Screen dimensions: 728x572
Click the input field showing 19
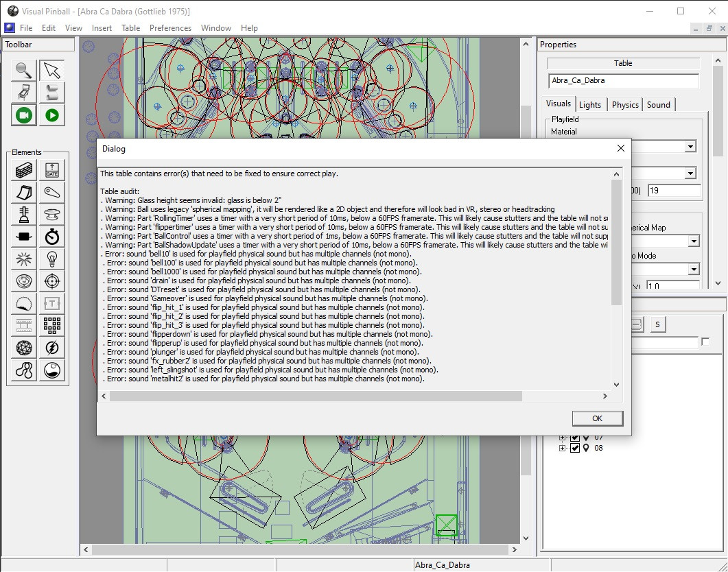tap(674, 190)
